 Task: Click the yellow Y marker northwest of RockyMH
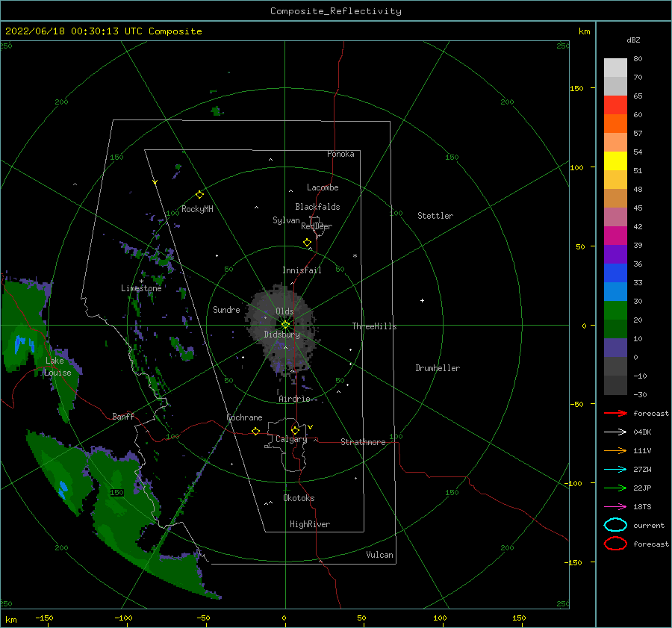(155, 182)
